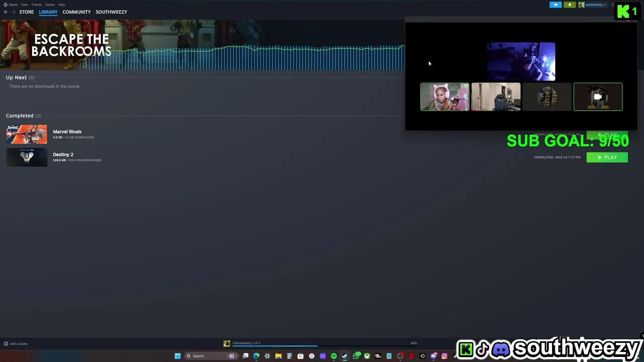The image size is (644, 362).
Task: Open the Discord taskbar icon
Action: point(434,356)
